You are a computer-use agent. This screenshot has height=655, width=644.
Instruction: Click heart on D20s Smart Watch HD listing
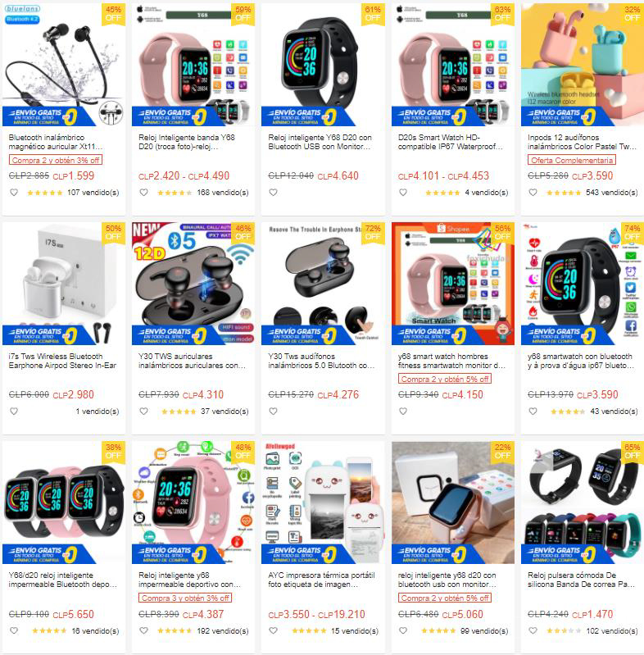[403, 193]
